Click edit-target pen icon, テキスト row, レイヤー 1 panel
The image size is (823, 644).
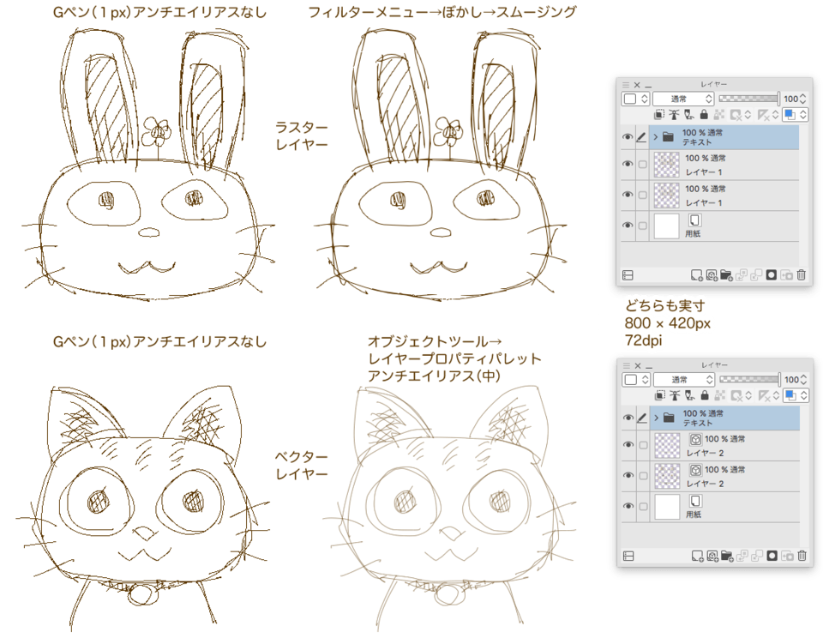tap(641, 137)
